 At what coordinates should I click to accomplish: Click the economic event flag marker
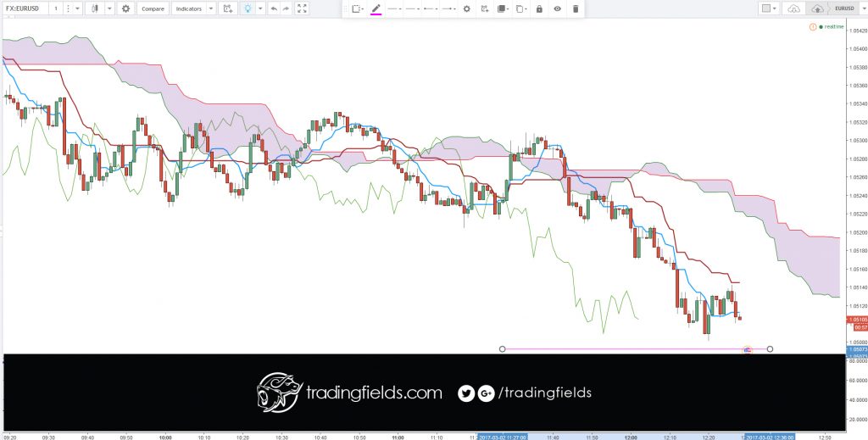tap(748, 350)
